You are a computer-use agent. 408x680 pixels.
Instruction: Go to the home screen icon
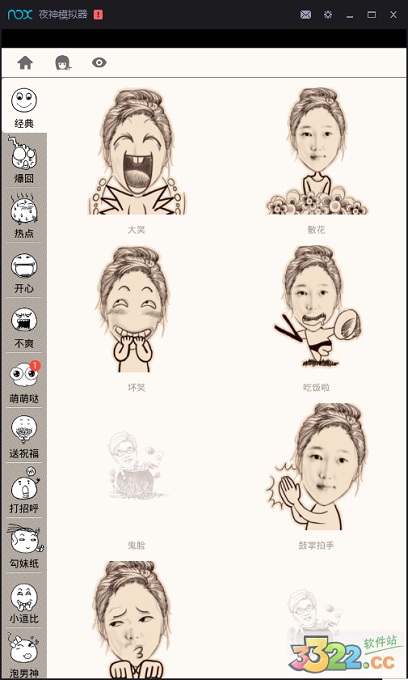(x=25, y=63)
